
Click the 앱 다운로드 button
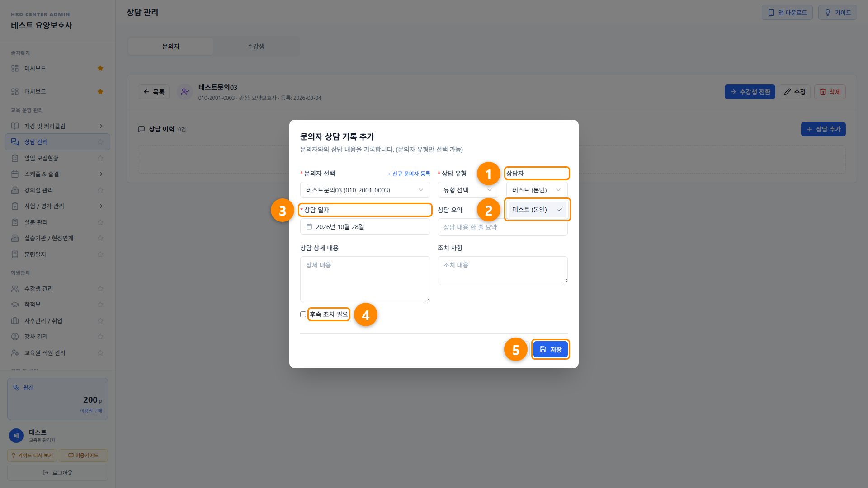[x=787, y=13]
